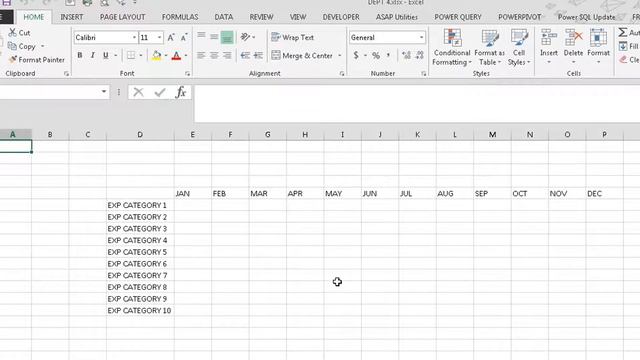Click Decrease Decimal
The height and width of the screenshot is (360, 640).
(420, 55)
